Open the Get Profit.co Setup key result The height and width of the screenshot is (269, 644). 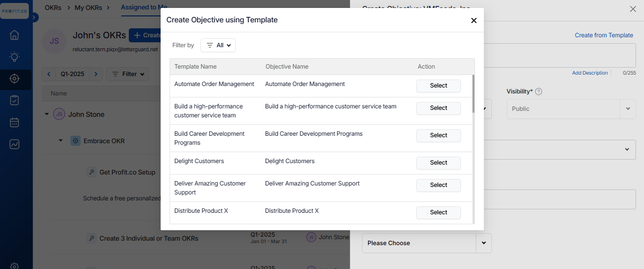127,173
